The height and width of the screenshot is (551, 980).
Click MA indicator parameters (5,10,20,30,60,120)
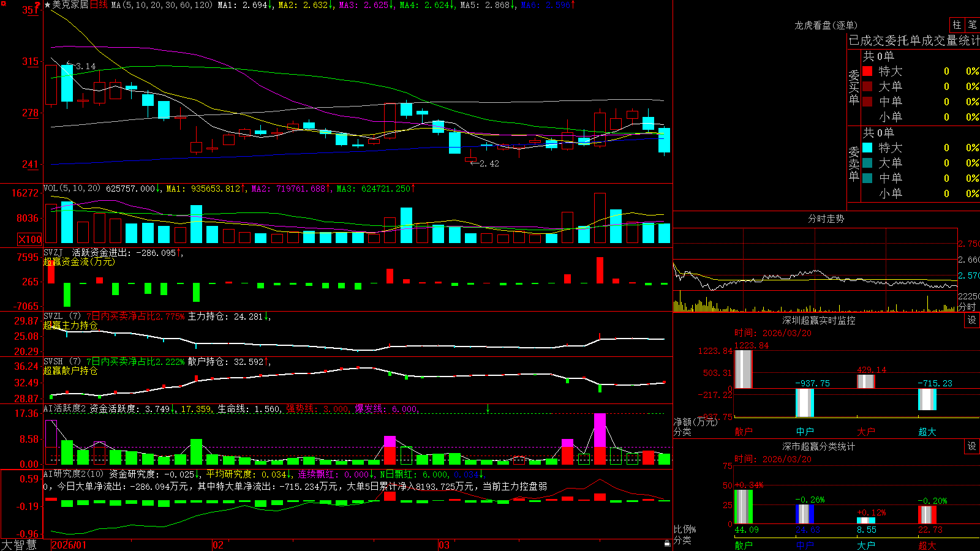point(162,5)
